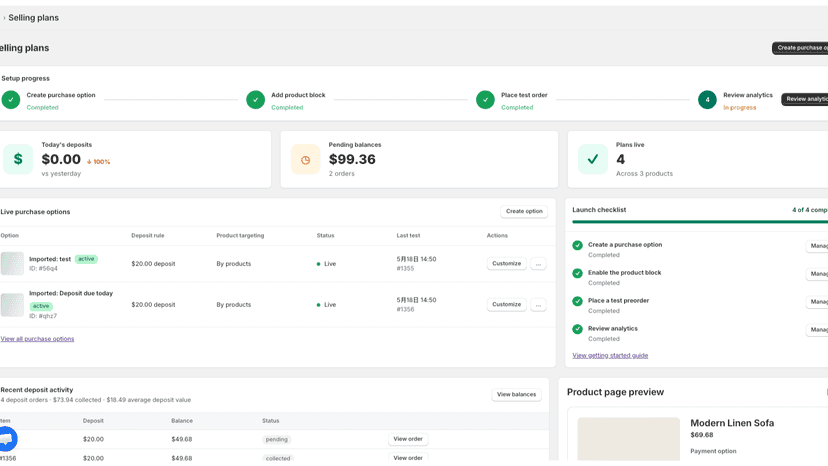The width and height of the screenshot is (828, 466).
Task: Click the Balance column header
Action: (x=182, y=421)
